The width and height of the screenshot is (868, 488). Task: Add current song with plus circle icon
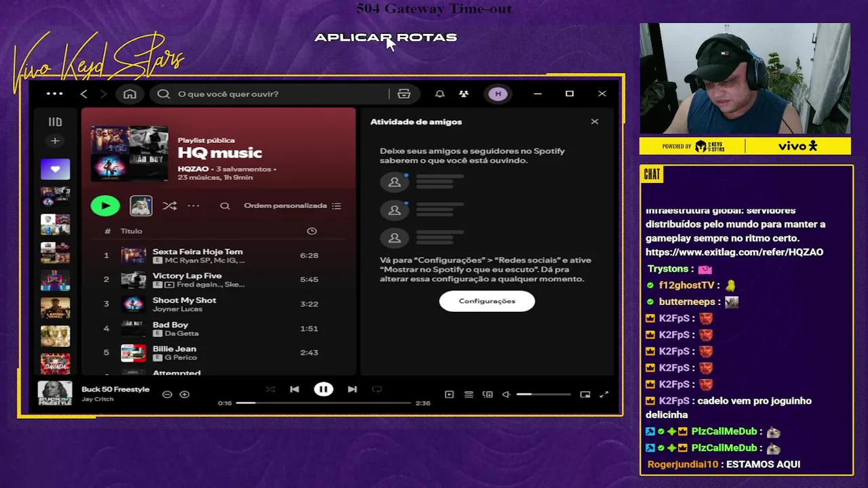tap(184, 394)
